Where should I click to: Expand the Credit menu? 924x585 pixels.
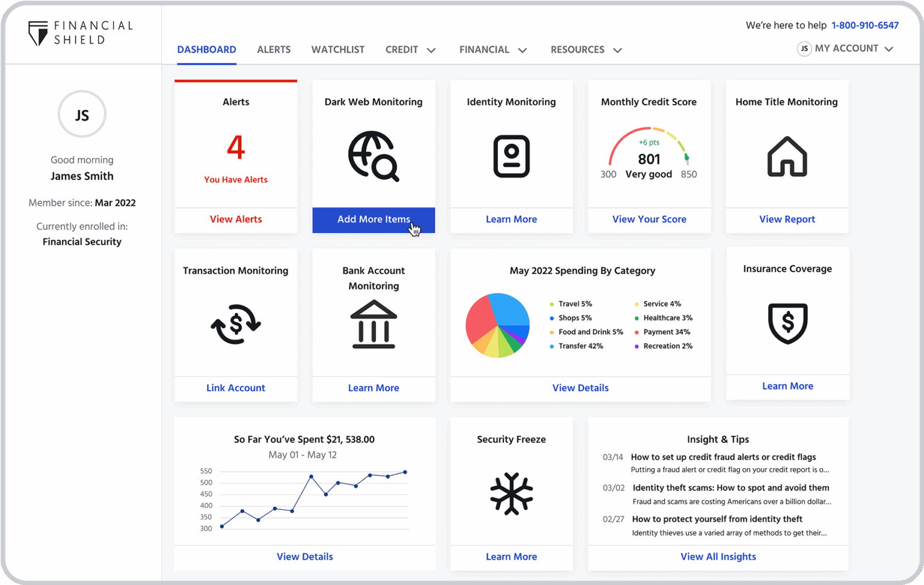coord(410,49)
